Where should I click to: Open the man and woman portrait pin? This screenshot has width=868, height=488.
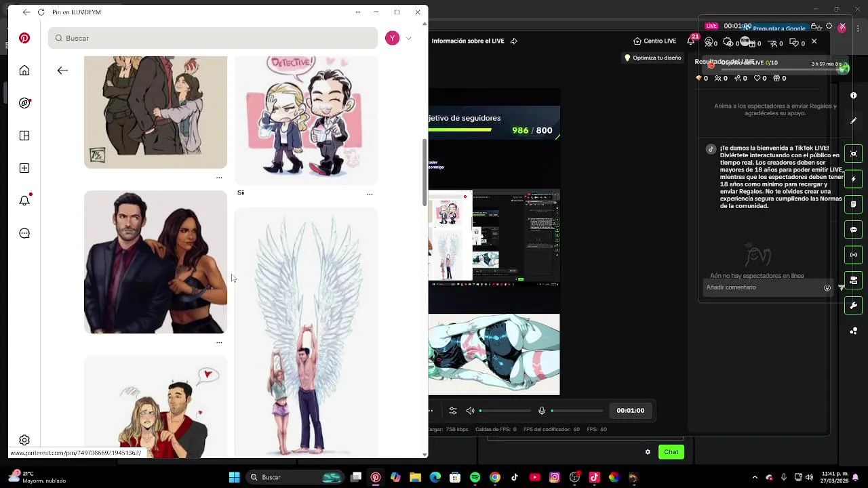[x=155, y=262]
